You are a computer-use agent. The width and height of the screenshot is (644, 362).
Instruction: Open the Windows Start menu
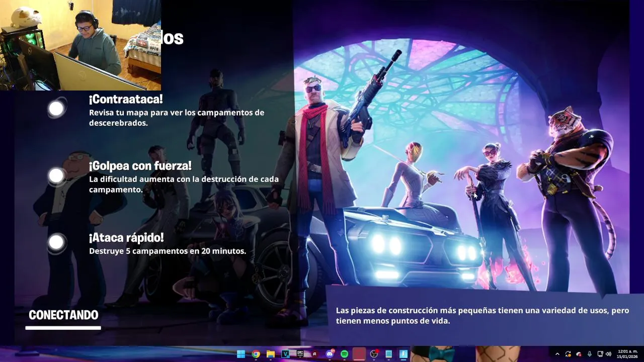[241, 354]
